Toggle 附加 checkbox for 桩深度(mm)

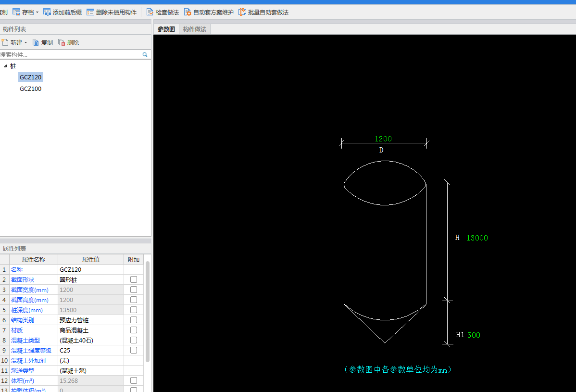[134, 310]
